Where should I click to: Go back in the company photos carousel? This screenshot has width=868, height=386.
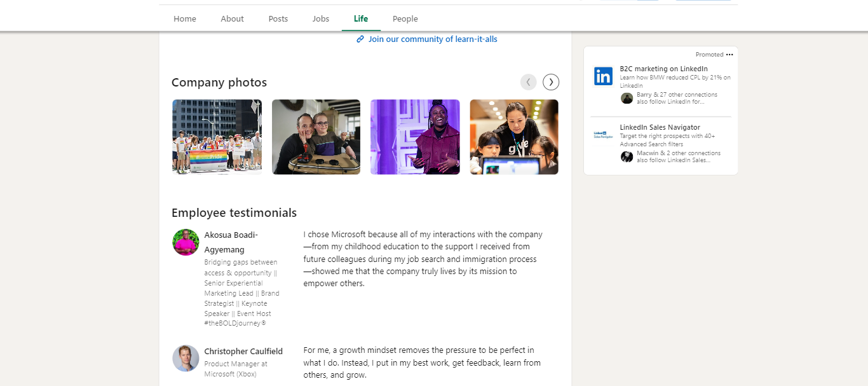click(528, 81)
